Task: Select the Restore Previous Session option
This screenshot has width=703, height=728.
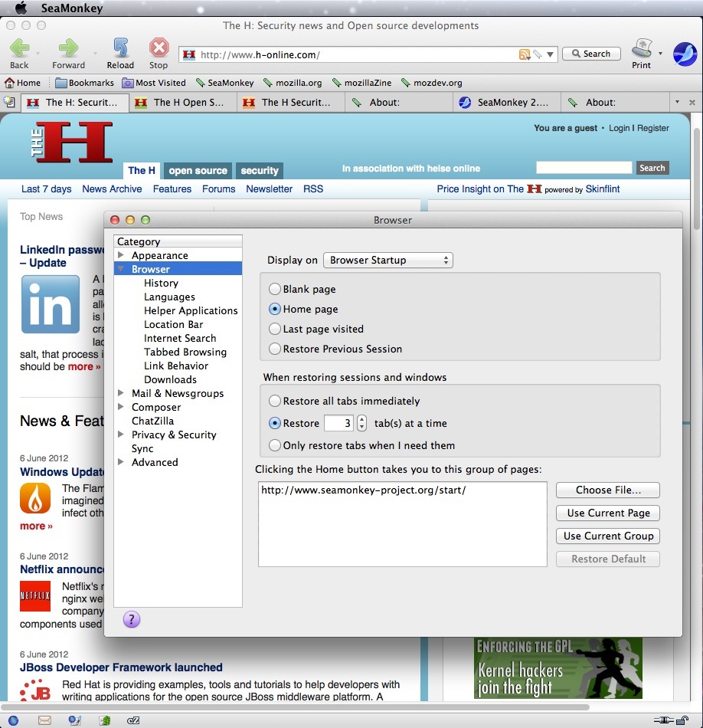Action: click(275, 349)
